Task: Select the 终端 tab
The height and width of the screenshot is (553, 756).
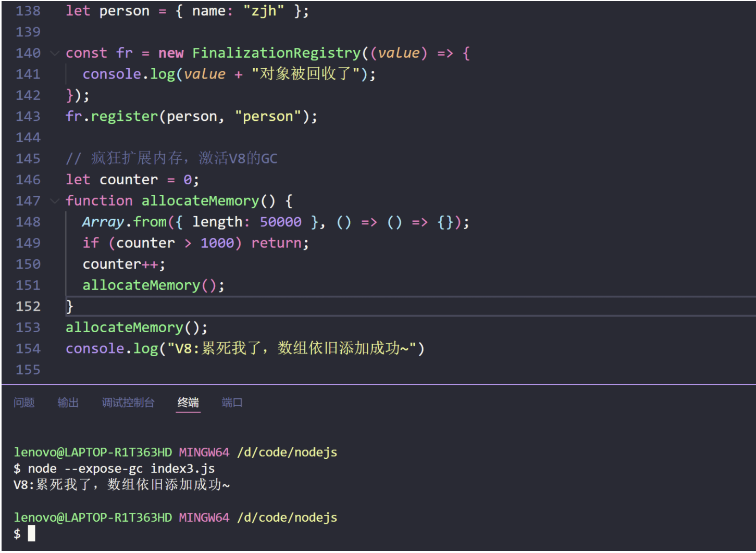Action: click(188, 403)
